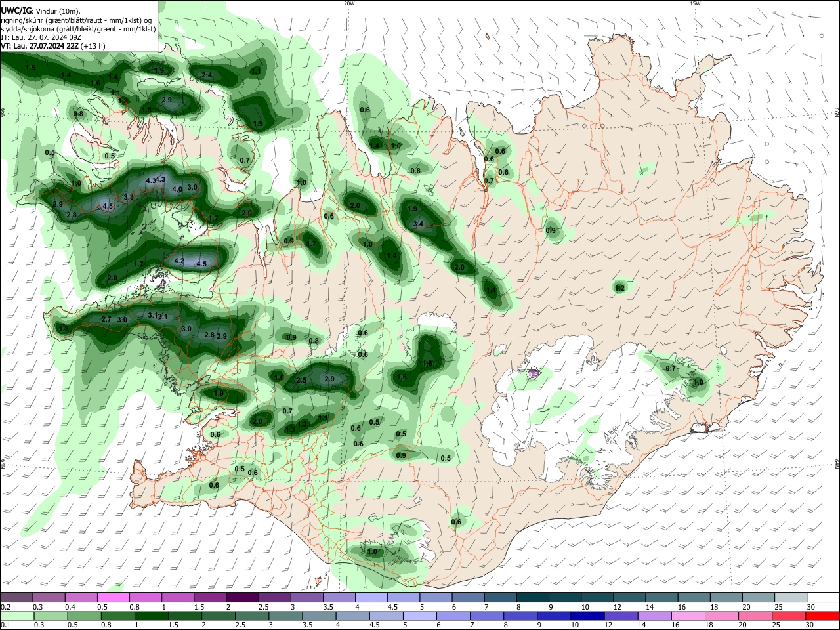The height and width of the screenshot is (630, 840).
Task: Click the white 30+ swatch in upper legend row
Action: (822, 597)
